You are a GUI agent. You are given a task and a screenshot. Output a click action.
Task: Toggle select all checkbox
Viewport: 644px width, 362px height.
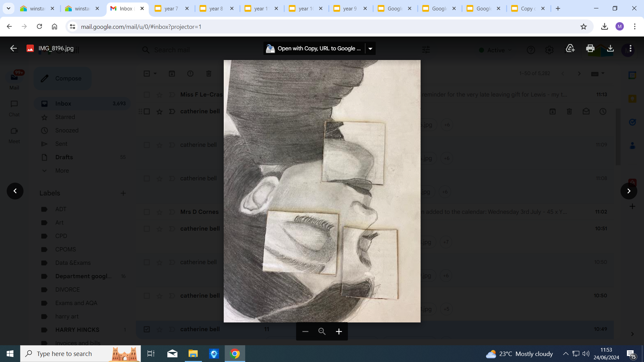click(x=147, y=73)
